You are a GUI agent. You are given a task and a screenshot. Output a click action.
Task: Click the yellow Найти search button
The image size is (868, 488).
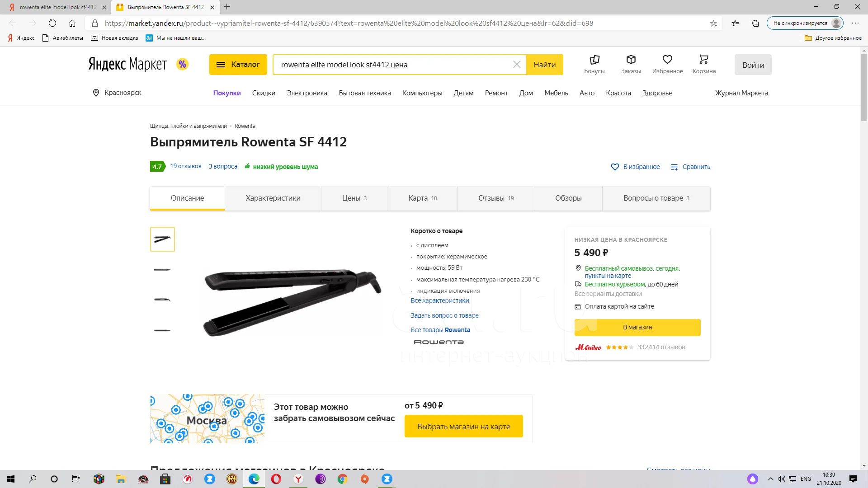click(x=545, y=65)
